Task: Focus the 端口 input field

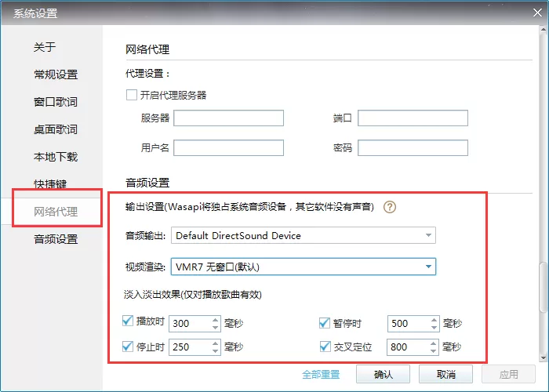Action: [x=413, y=118]
